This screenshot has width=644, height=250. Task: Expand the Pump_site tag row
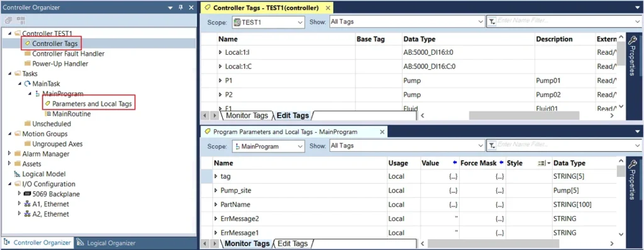pos(216,190)
